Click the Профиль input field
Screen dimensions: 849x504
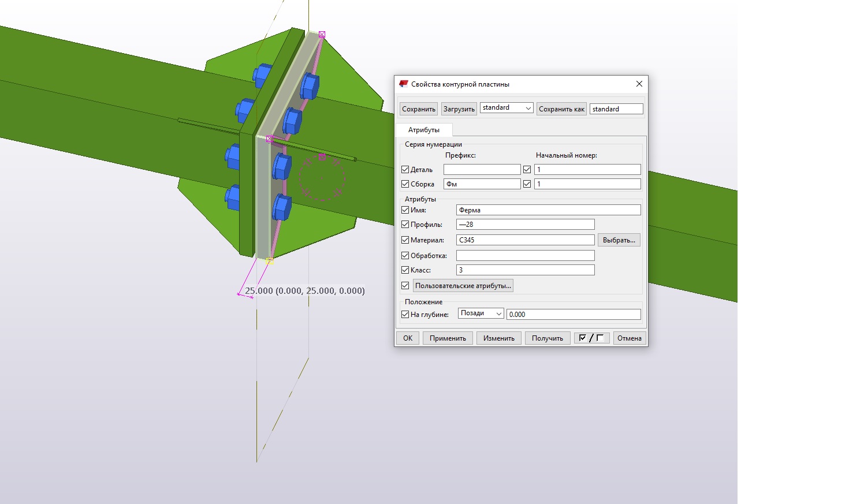(x=525, y=225)
